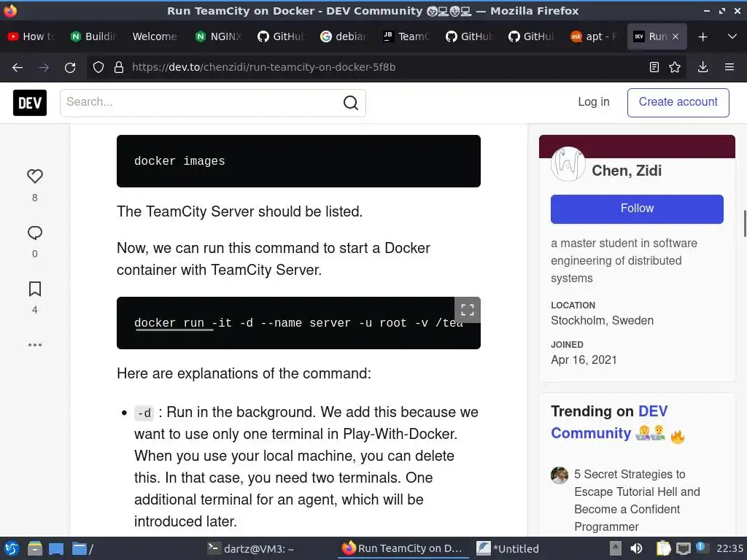Switch to the 'Building' NGINX tab
The image size is (747, 560).
click(x=94, y=36)
